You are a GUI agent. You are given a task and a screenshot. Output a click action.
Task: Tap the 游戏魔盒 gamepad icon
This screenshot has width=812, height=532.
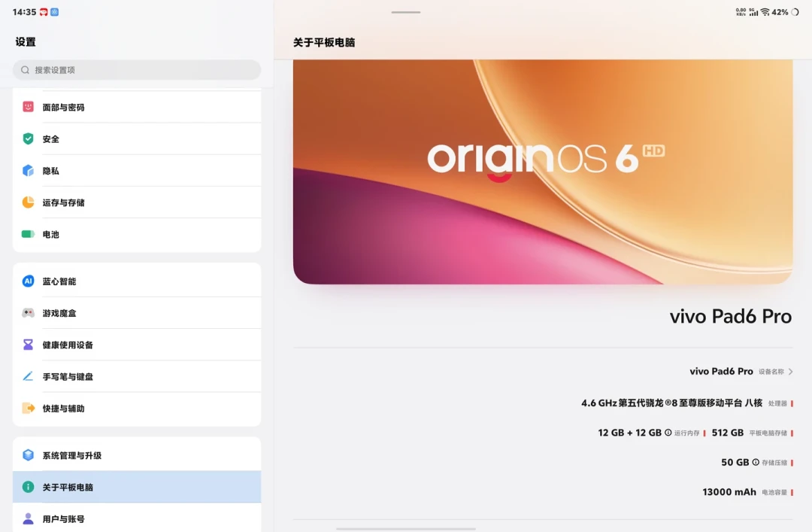(x=28, y=313)
